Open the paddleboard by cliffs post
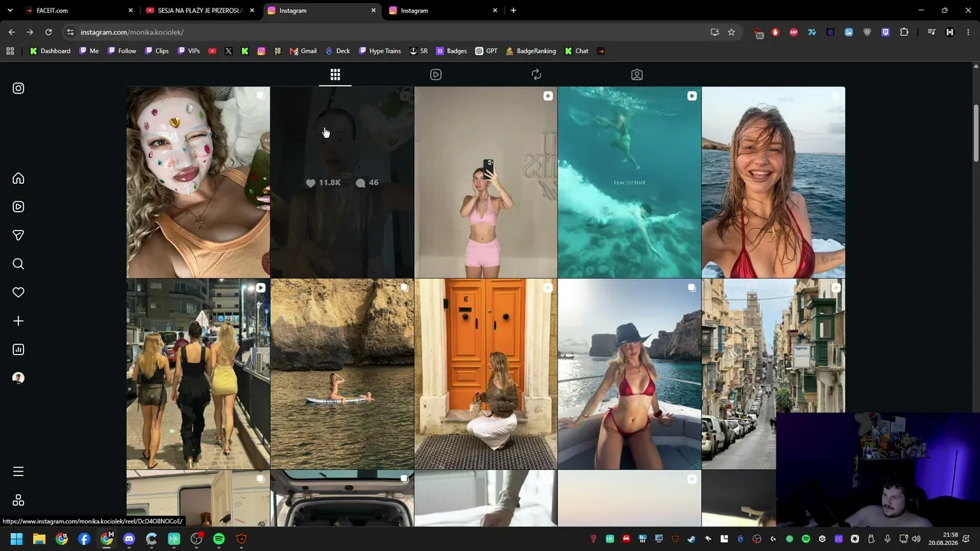 [342, 373]
